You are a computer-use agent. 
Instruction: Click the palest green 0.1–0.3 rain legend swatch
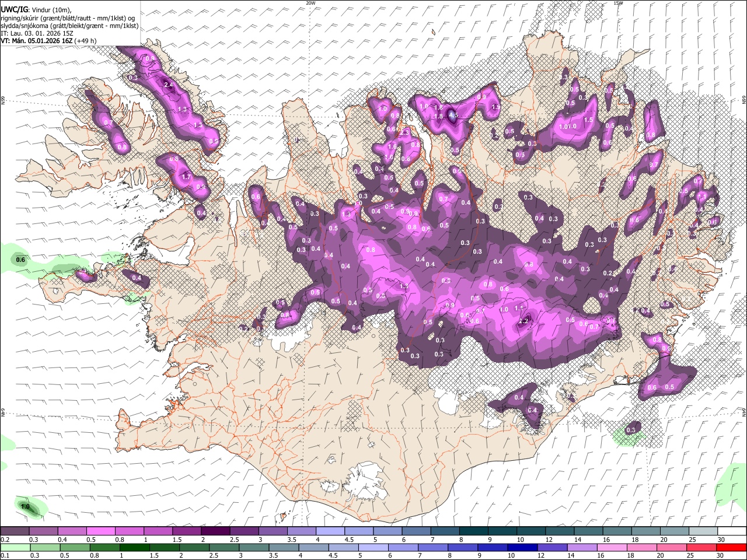pyautogui.click(x=15, y=547)
